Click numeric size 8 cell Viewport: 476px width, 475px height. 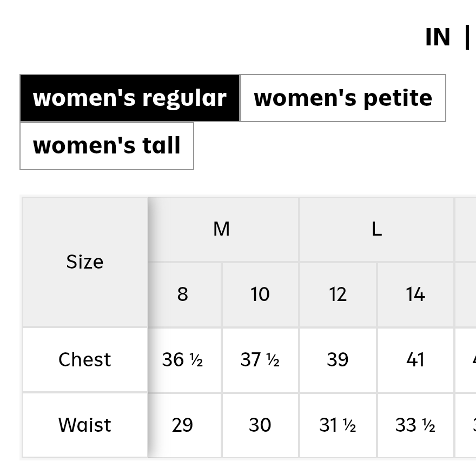coord(183,295)
